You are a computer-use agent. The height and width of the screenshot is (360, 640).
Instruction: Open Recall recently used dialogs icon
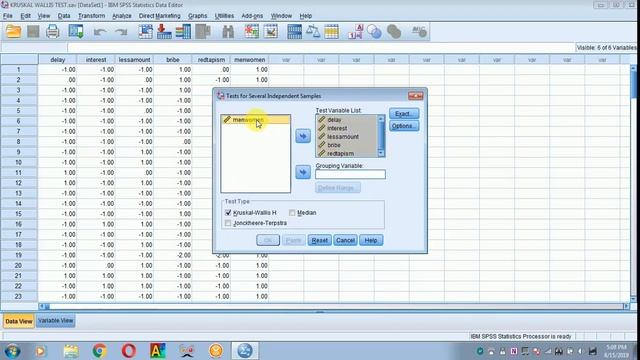click(x=76, y=31)
